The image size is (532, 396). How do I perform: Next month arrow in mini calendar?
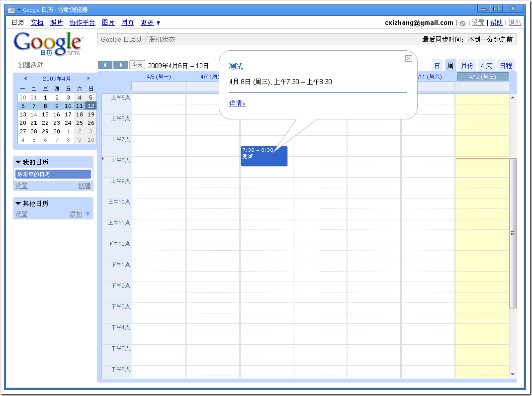click(88, 79)
